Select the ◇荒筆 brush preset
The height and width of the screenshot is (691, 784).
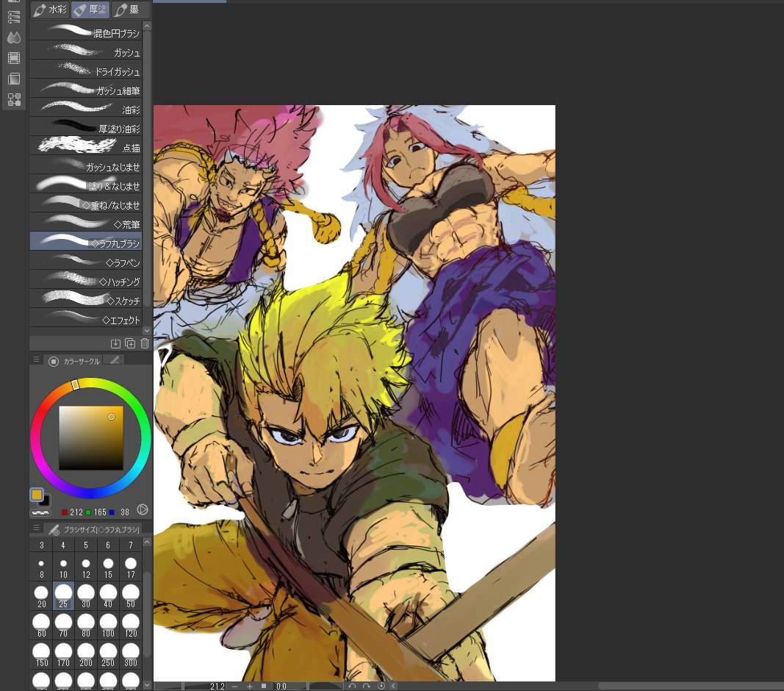coord(86,222)
